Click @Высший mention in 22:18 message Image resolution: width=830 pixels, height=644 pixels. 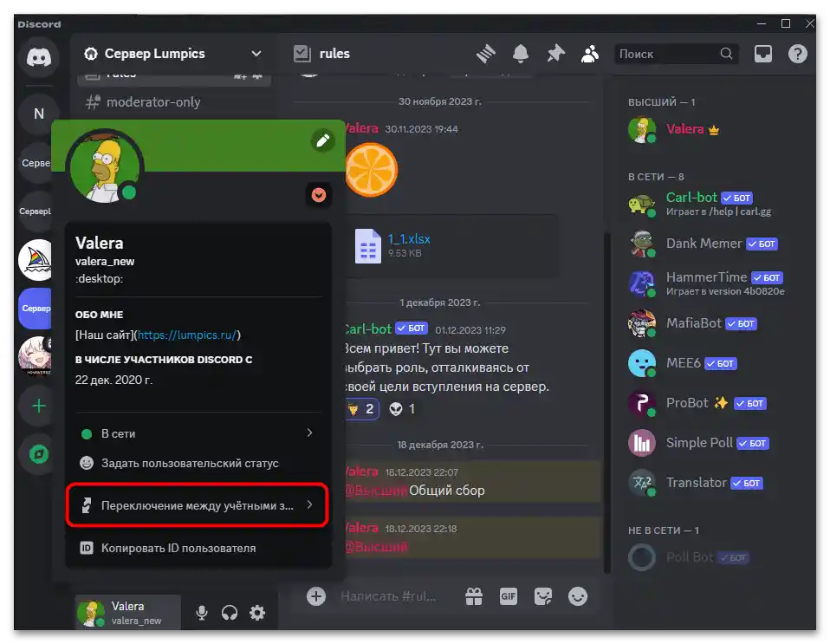[x=376, y=547]
